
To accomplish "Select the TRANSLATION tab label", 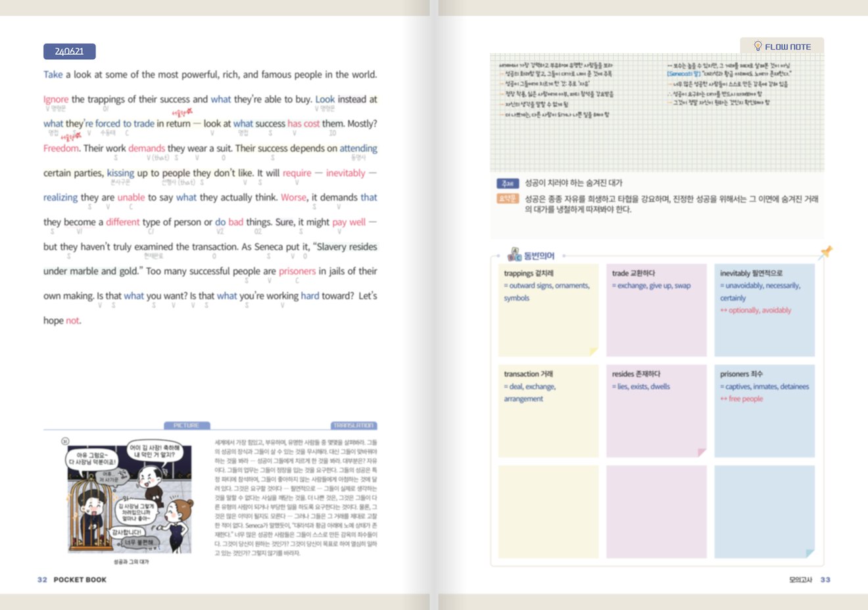I will pos(354,425).
